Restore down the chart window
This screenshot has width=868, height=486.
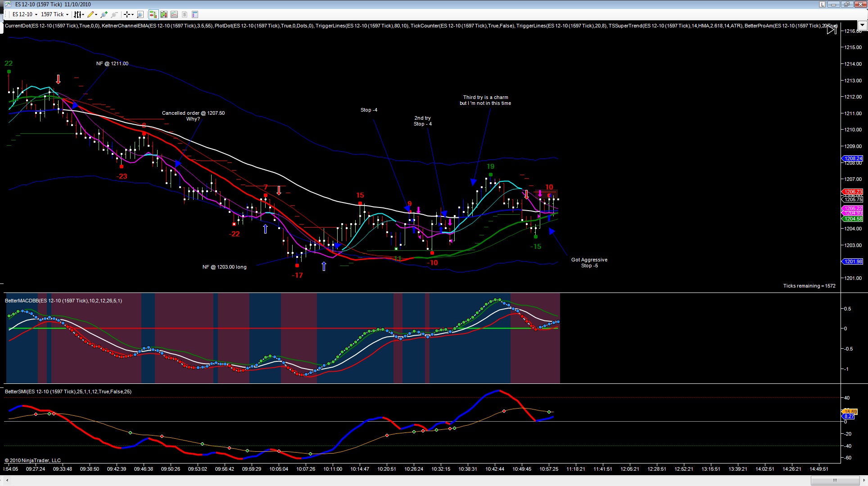tap(846, 4)
